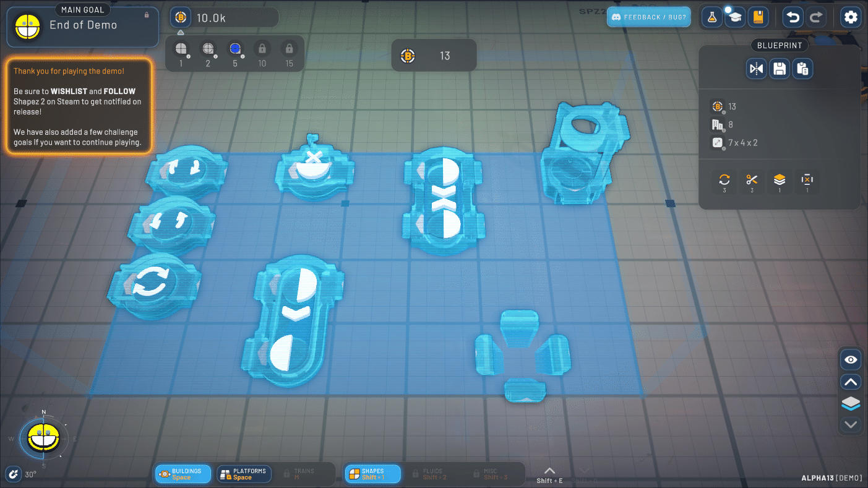
Task: Open the graduation cap knowledge panel
Action: 735,17
